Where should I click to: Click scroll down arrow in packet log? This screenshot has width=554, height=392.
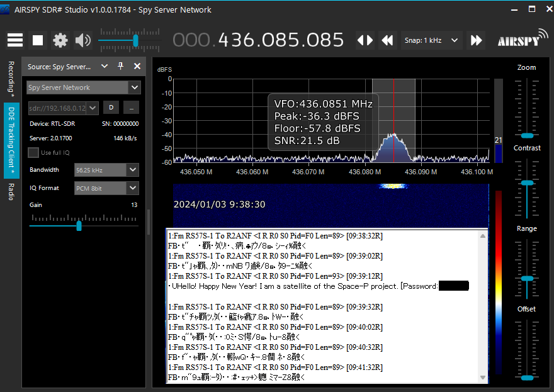coord(483,378)
